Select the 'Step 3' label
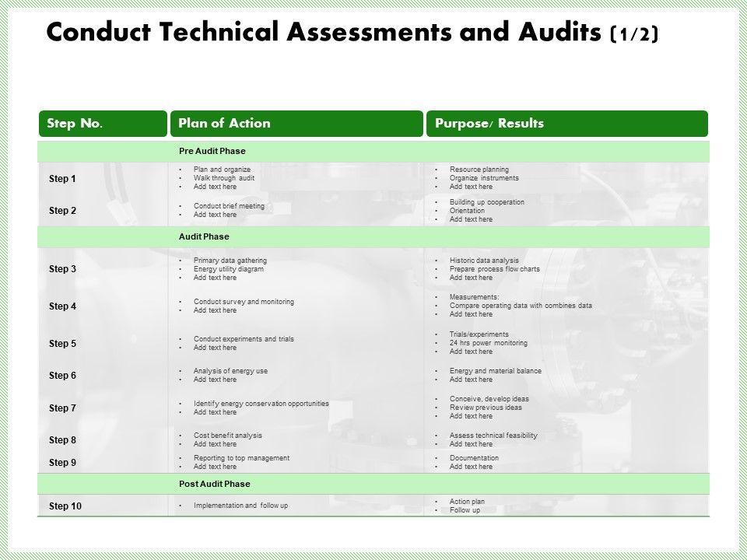Viewport: 747px width, 560px height. tap(62, 269)
